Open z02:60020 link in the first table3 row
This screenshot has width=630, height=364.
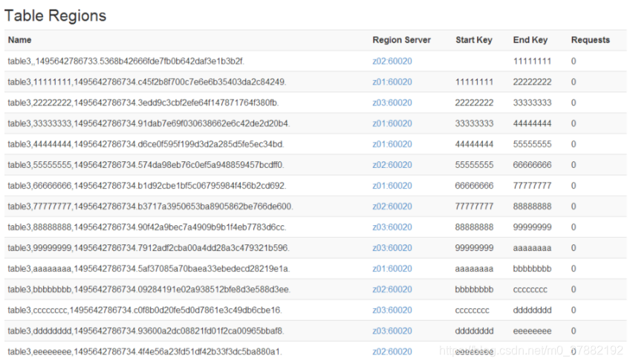tap(392, 61)
